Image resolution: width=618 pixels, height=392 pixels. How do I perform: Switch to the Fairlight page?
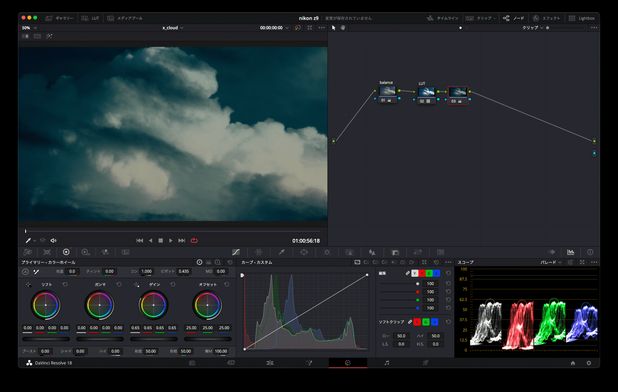387,363
